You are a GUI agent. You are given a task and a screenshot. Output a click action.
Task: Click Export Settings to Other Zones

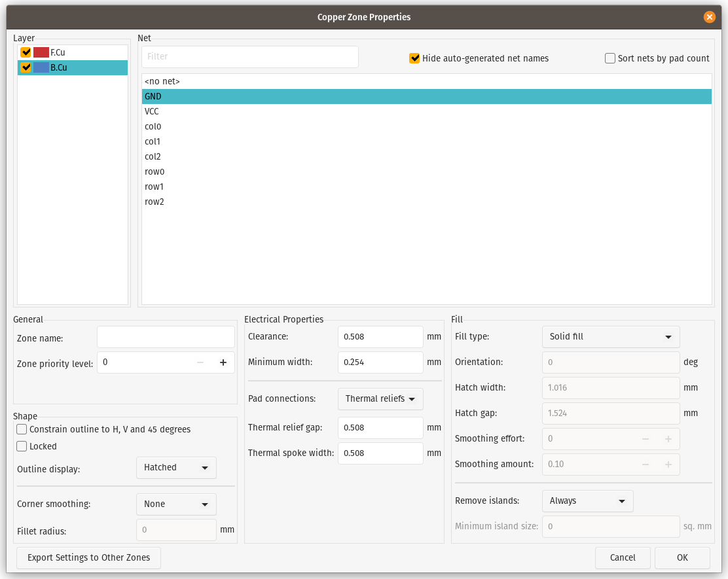88,558
